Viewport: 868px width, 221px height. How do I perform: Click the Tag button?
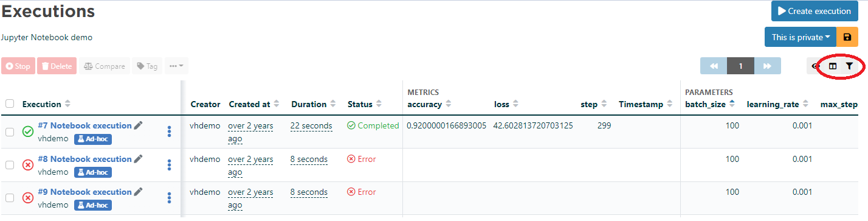[147, 66]
